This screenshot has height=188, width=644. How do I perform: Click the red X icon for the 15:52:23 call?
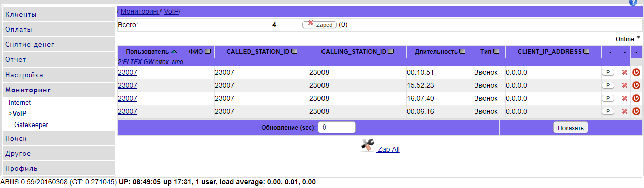pyautogui.click(x=625, y=85)
